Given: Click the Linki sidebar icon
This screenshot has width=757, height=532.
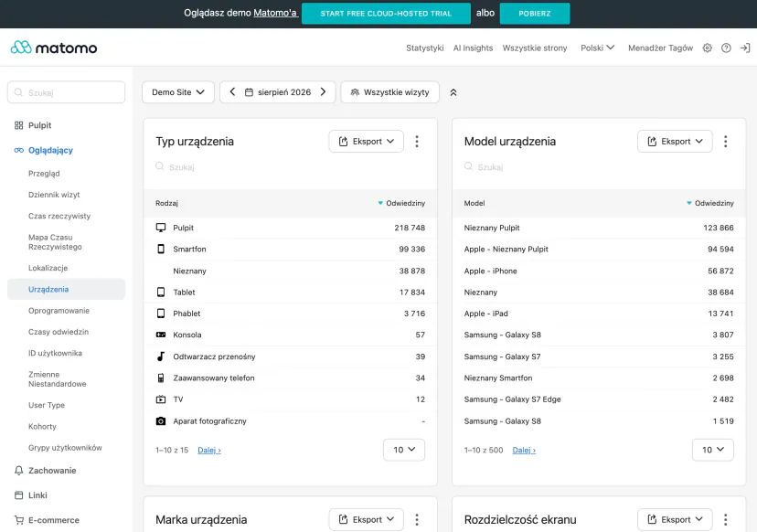Looking at the screenshot, I should tap(19, 495).
